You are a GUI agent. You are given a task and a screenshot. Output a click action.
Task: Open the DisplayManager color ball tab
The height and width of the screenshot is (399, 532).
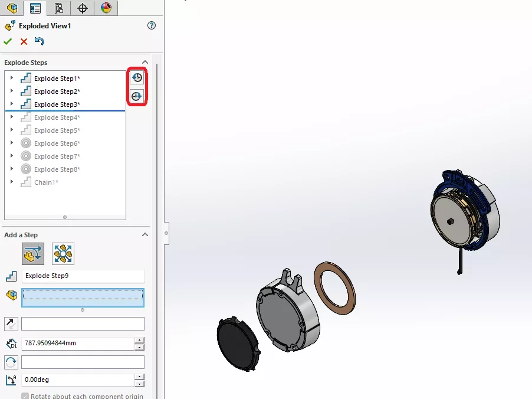106,8
